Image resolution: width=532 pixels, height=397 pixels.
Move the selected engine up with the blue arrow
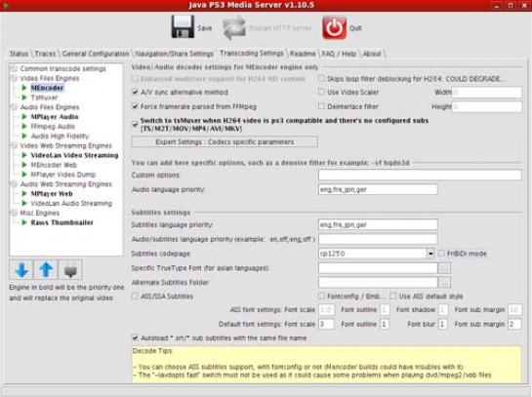[46, 270]
